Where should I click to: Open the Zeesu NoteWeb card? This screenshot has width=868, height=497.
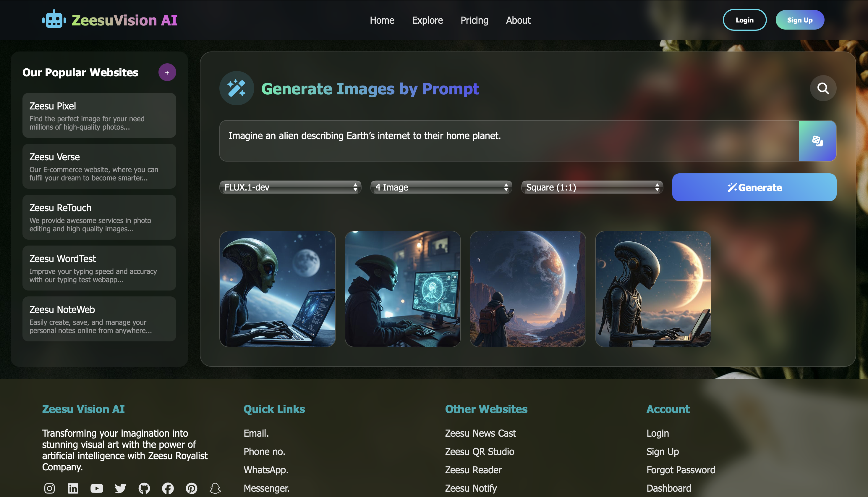[x=99, y=319]
